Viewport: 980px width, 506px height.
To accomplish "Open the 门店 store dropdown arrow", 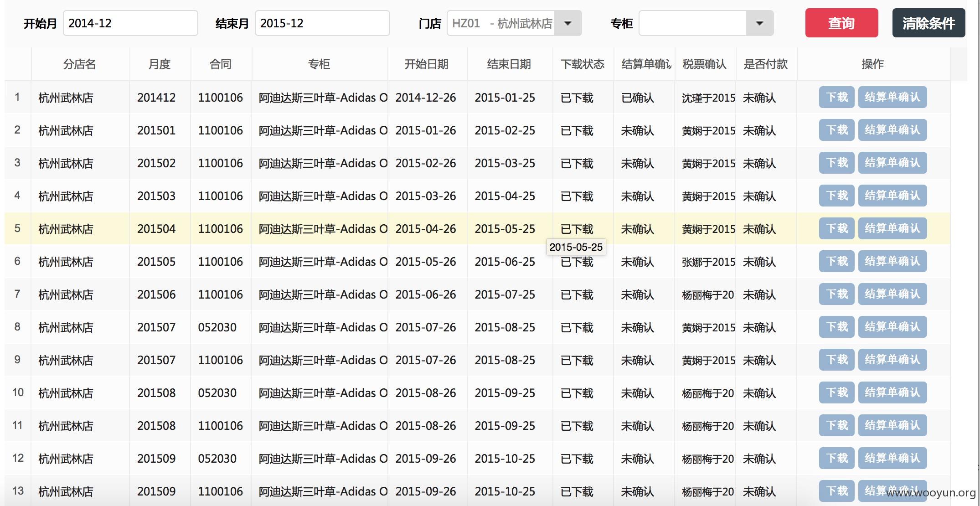I will 568,23.
